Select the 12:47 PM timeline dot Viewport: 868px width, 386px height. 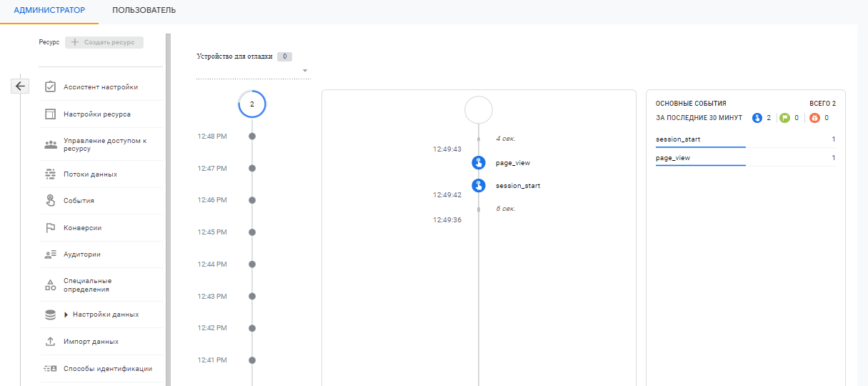[252, 168]
